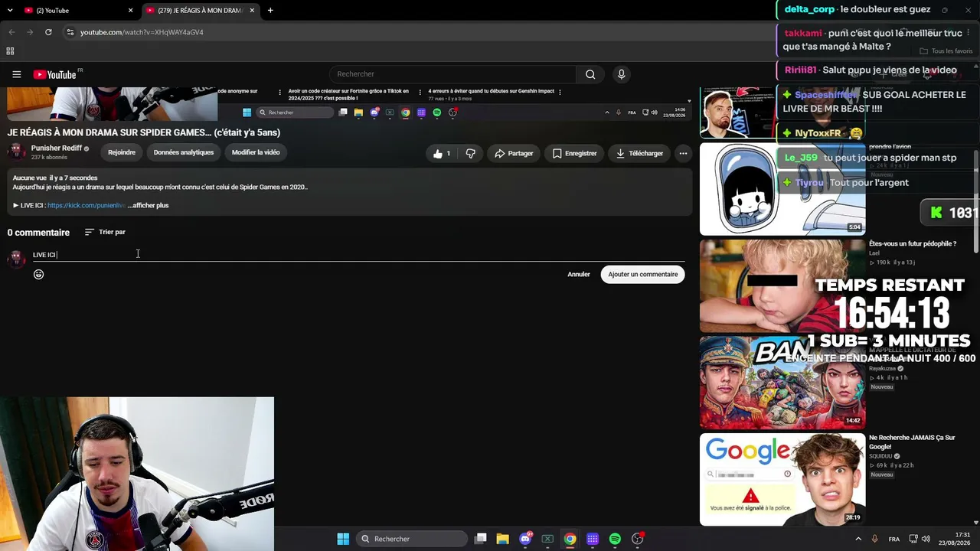Viewport: 980px width, 551px height.
Task: Click the Rejoindre button
Action: (122, 152)
